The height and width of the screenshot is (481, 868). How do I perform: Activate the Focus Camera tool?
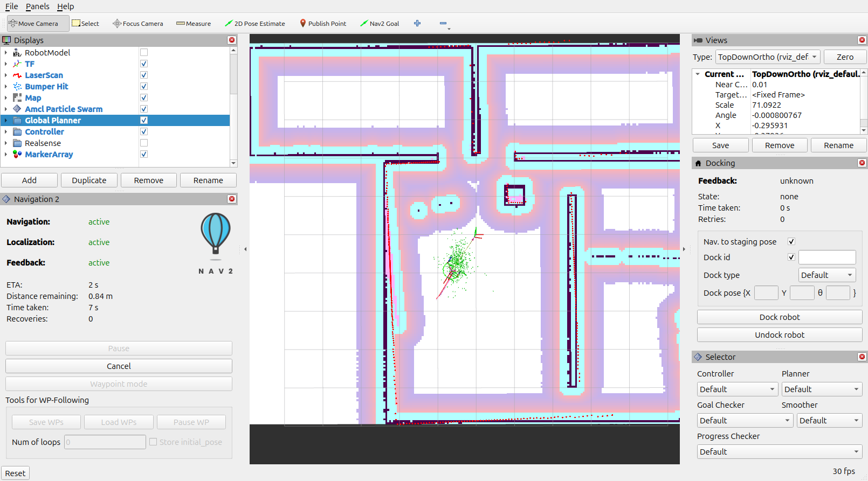[137, 24]
